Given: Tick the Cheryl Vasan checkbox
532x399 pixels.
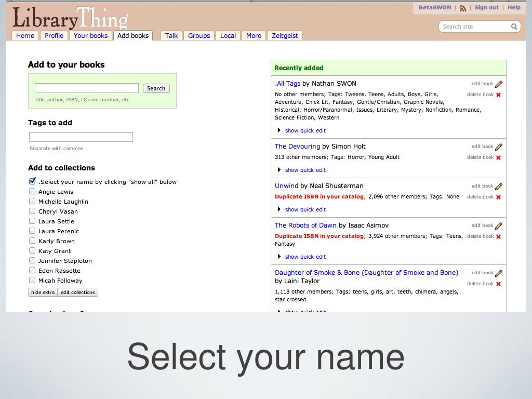Looking at the screenshot, I should tap(32, 211).
